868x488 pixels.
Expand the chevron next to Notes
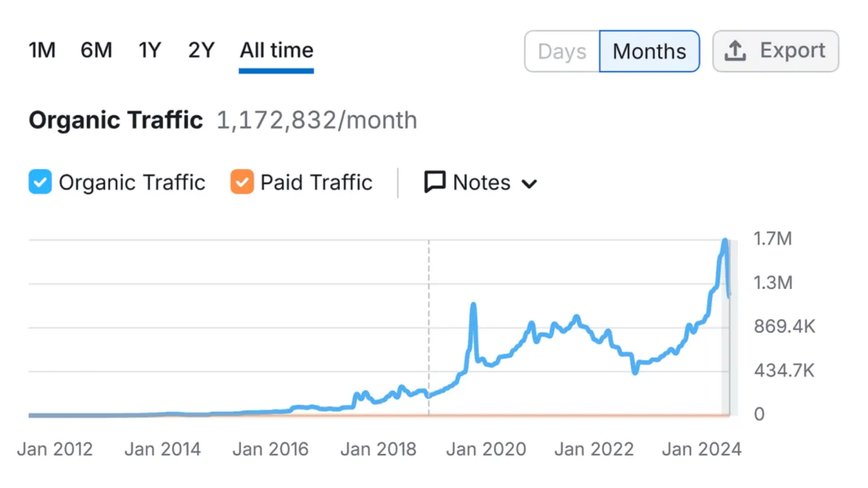[x=529, y=184]
